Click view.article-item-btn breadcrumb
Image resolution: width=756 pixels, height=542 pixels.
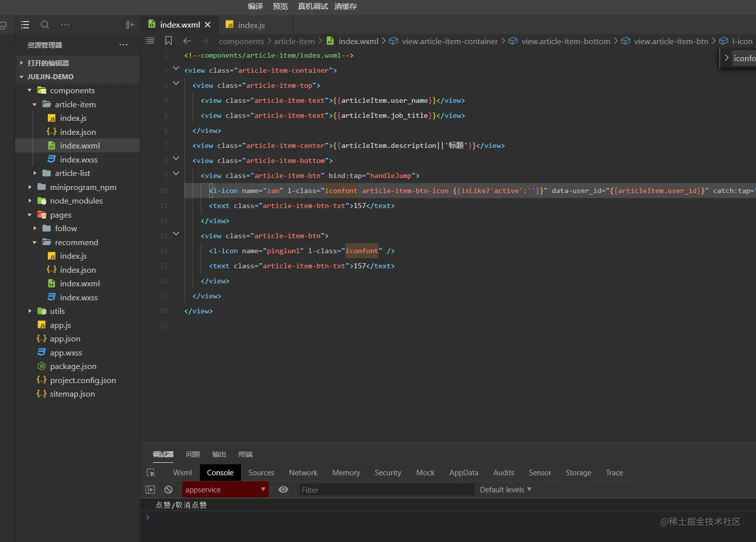tap(671, 41)
